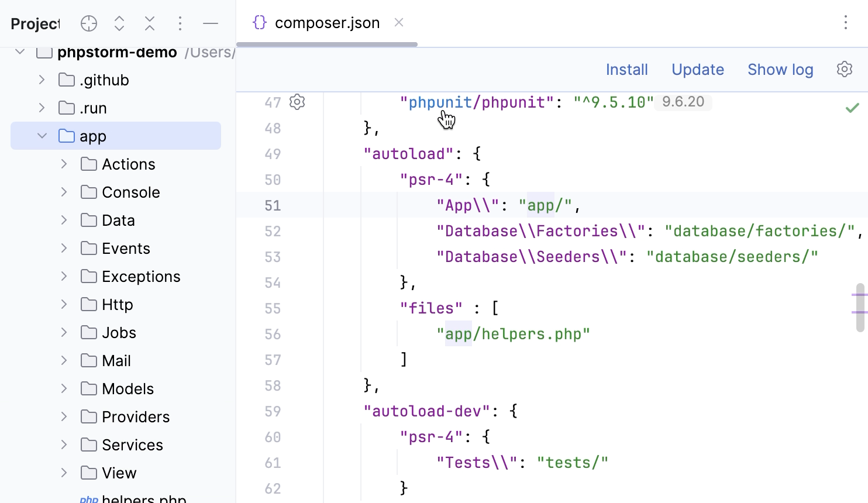Collapse the app folder using its chevron
Screen dimensions: 868x503
pos(42,136)
